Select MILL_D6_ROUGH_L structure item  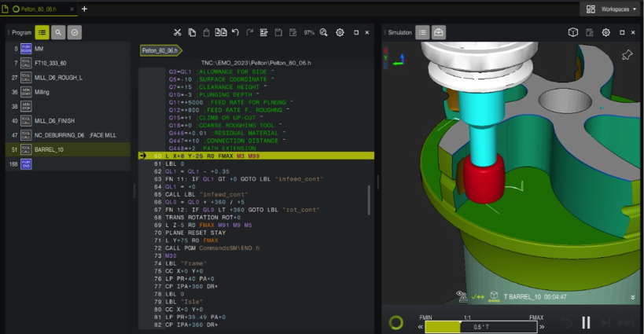pyautogui.click(x=68, y=78)
